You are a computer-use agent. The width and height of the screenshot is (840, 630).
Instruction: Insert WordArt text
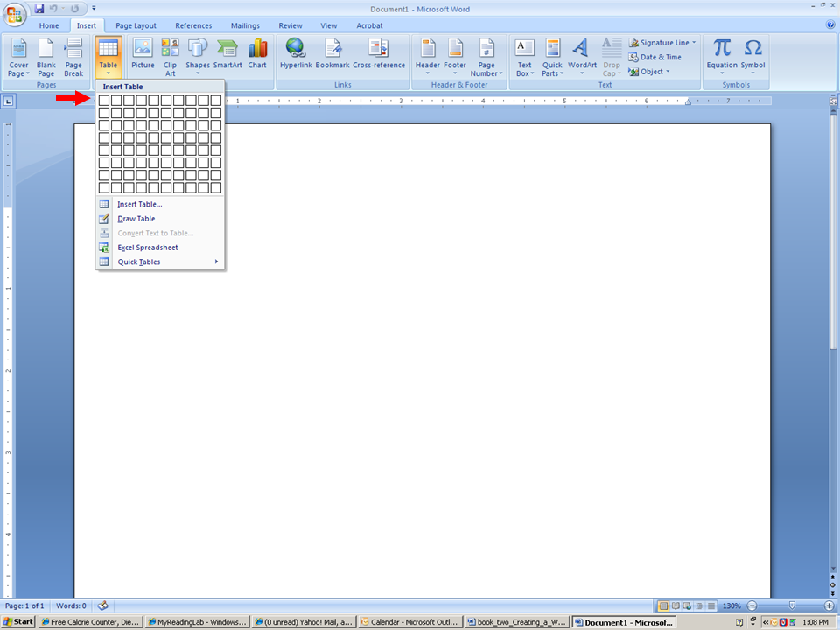pyautogui.click(x=582, y=57)
